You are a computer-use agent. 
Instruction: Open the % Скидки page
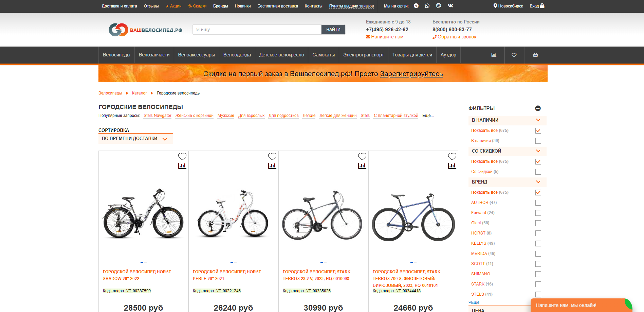pyautogui.click(x=197, y=6)
